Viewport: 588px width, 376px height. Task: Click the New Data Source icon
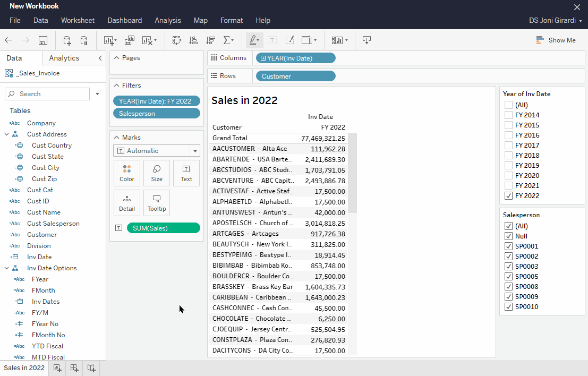click(67, 40)
